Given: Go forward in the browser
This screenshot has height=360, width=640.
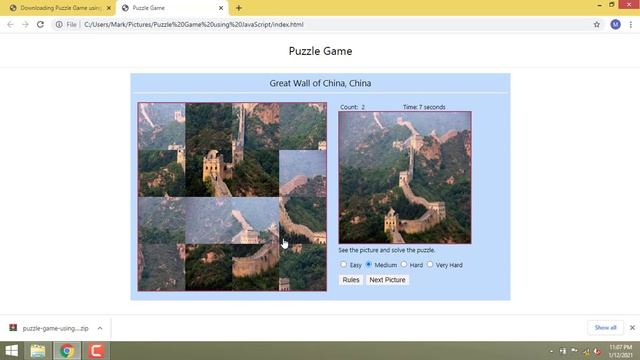Looking at the screenshot, I should 25,24.
